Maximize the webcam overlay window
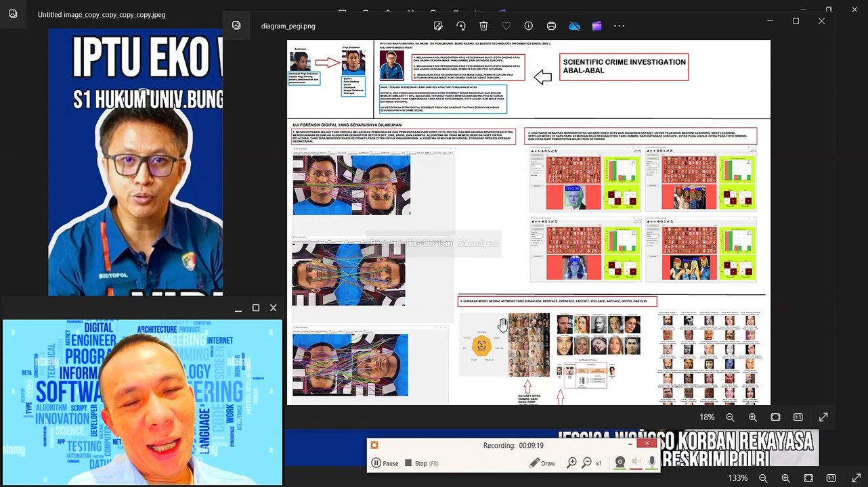868x487 pixels. (x=256, y=308)
